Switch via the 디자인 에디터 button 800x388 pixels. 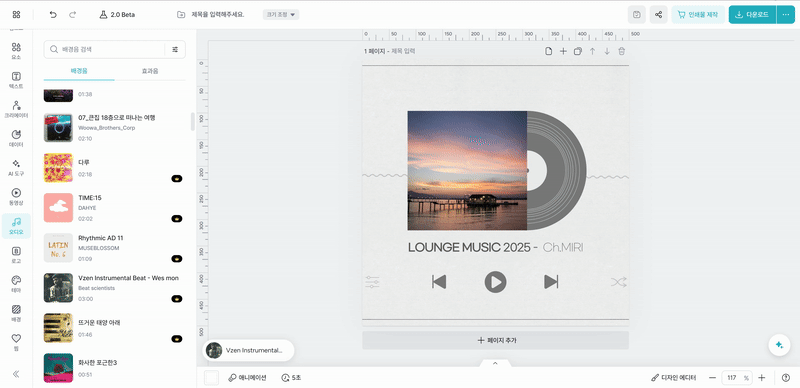pyautogui.click(x=673, y=378)
